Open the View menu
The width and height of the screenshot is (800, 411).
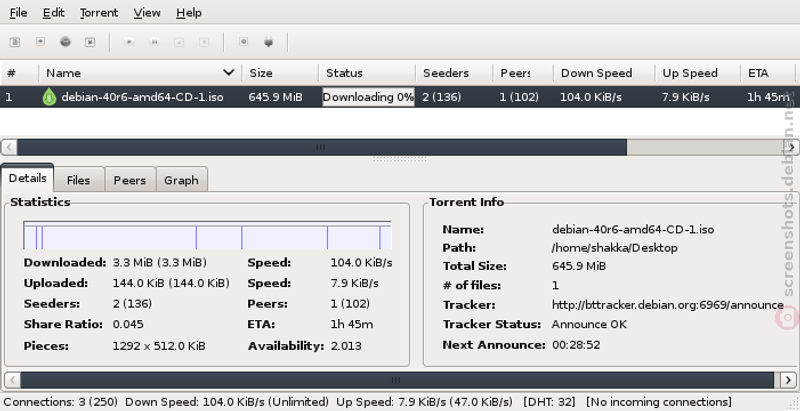[x=147, y=13]
